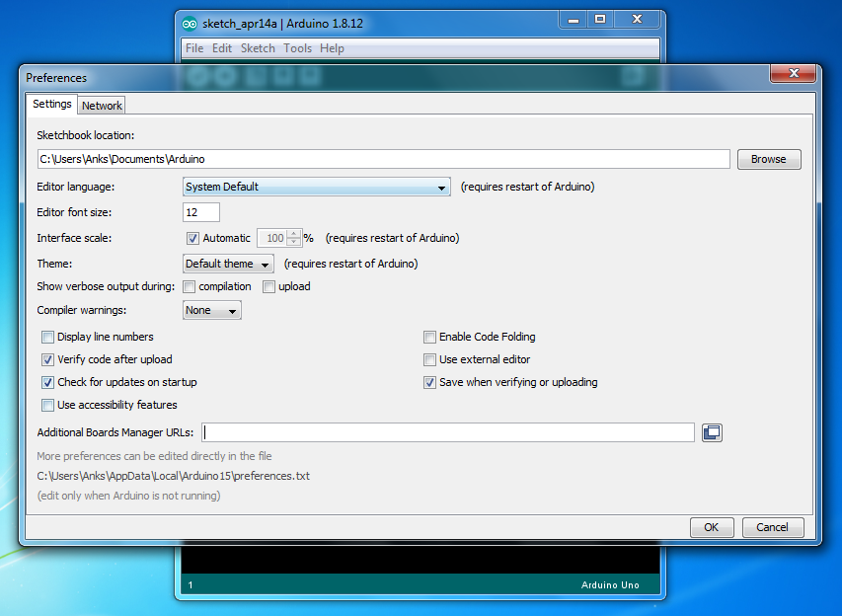Expand the Theme dropdown

[228, 264]
